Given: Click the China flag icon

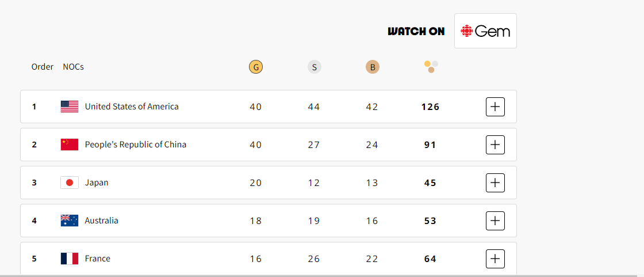Looking at the screenshot, I should click(x=70, y=145).
